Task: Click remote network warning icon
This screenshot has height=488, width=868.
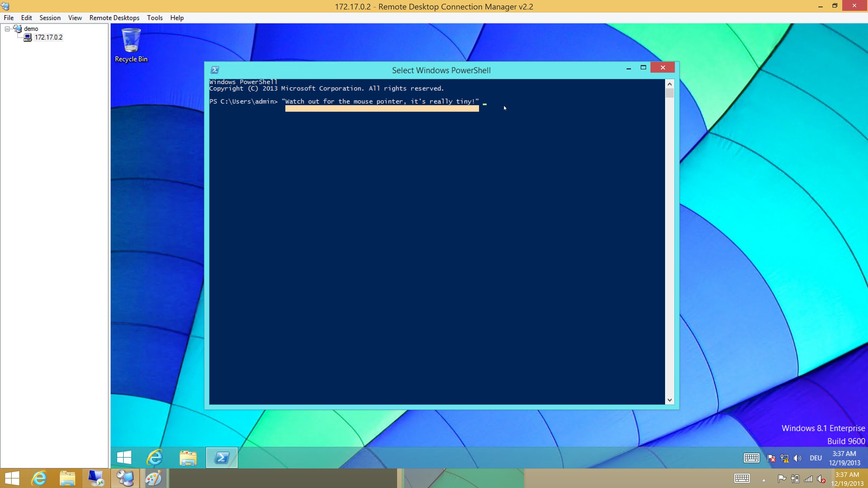Action: tap(784, 458)
